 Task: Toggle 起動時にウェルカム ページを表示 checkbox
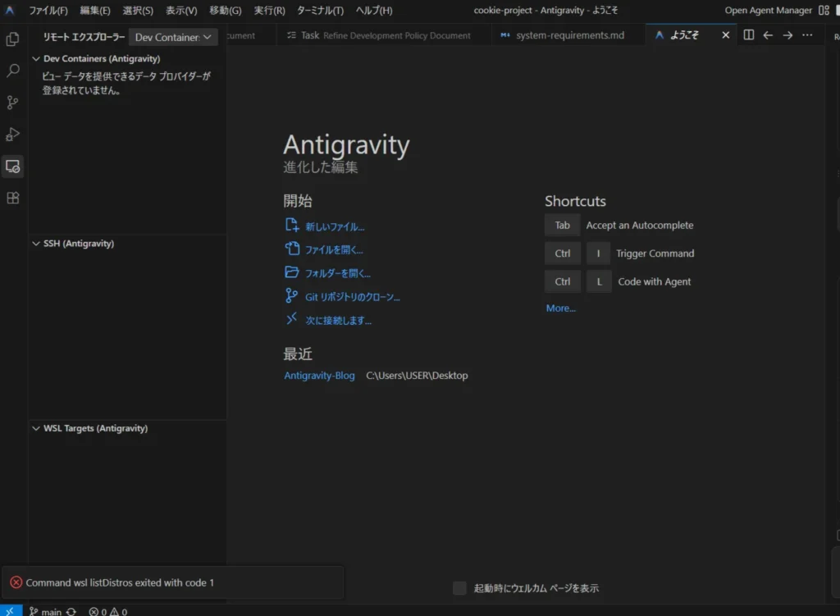point(459,588)
